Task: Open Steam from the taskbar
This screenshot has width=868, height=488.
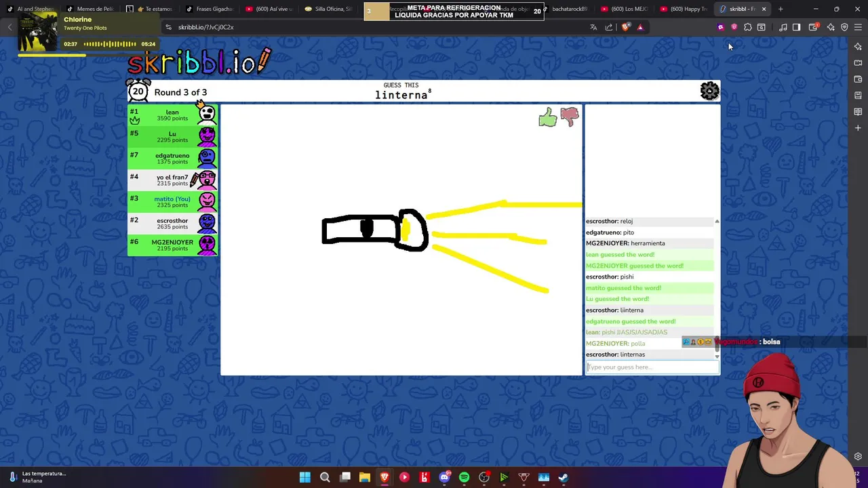Action: tap(563, 477)
